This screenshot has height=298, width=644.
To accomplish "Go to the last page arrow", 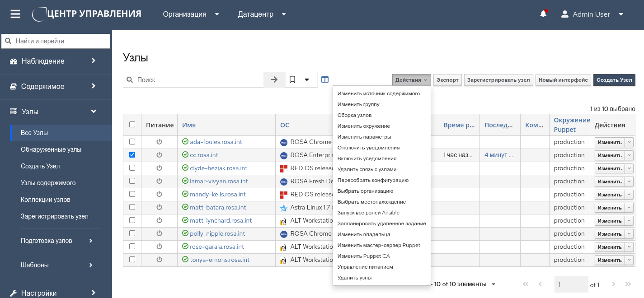I will pos(628,284).
